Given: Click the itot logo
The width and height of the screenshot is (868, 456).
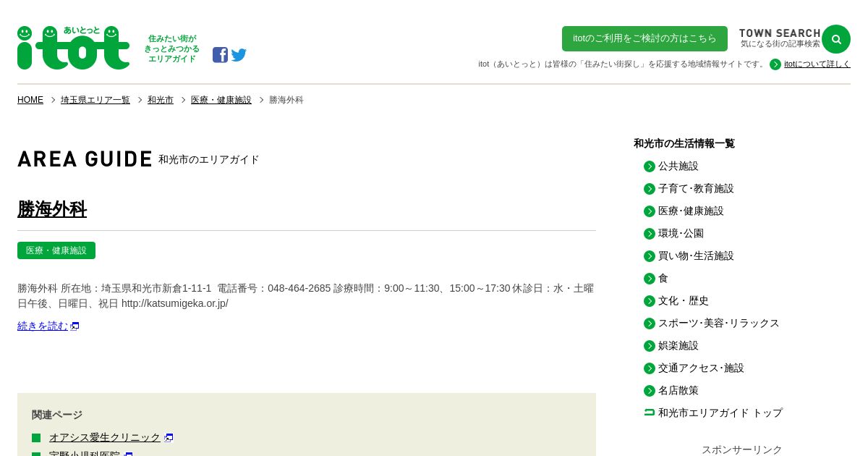Looking at the screenshot, I should (x=73, y=48).
